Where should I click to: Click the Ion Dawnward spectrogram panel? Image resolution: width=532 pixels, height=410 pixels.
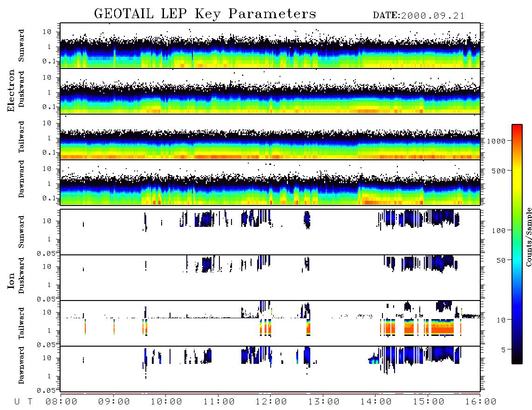270,369
